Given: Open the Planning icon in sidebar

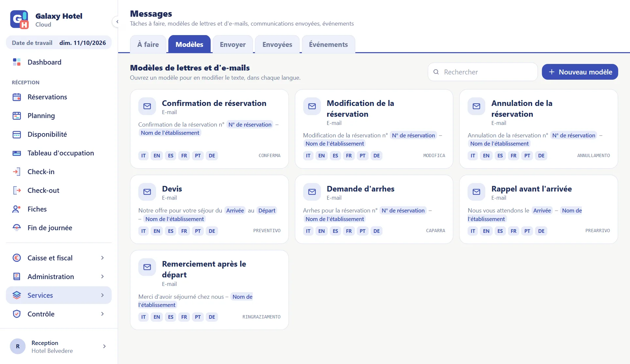Looking at the screenshot, I should tap(17, 116).
